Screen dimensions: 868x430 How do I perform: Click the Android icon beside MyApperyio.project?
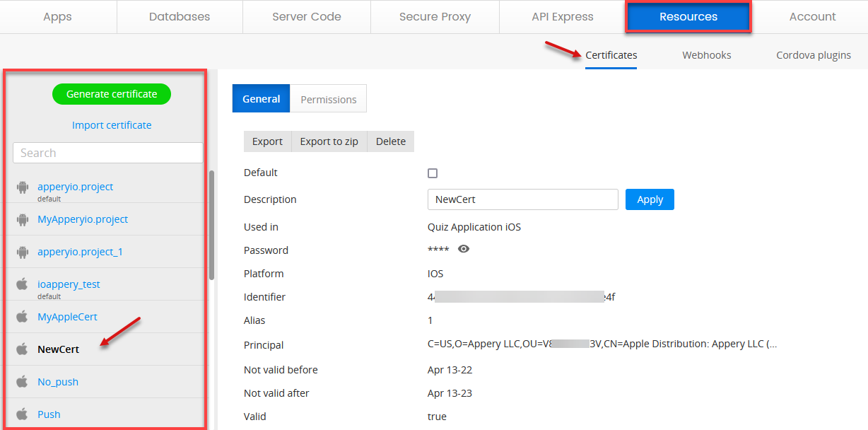coord(23,220)
